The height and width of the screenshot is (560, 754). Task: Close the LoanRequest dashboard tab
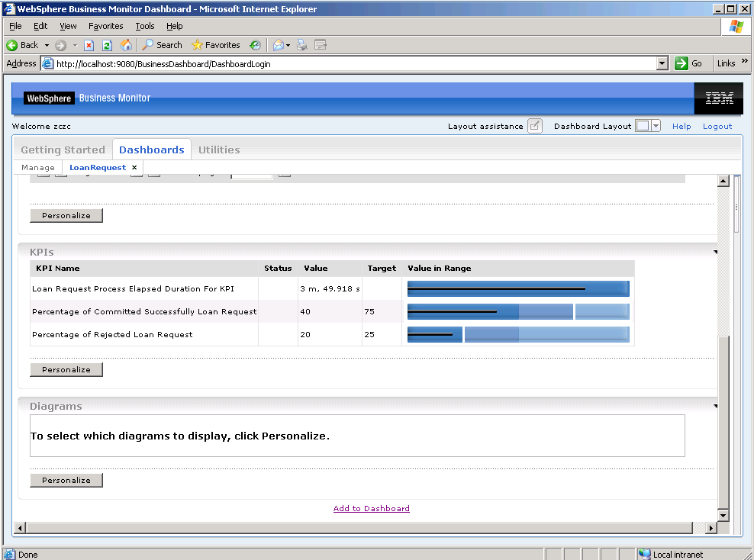pos(134,167)
